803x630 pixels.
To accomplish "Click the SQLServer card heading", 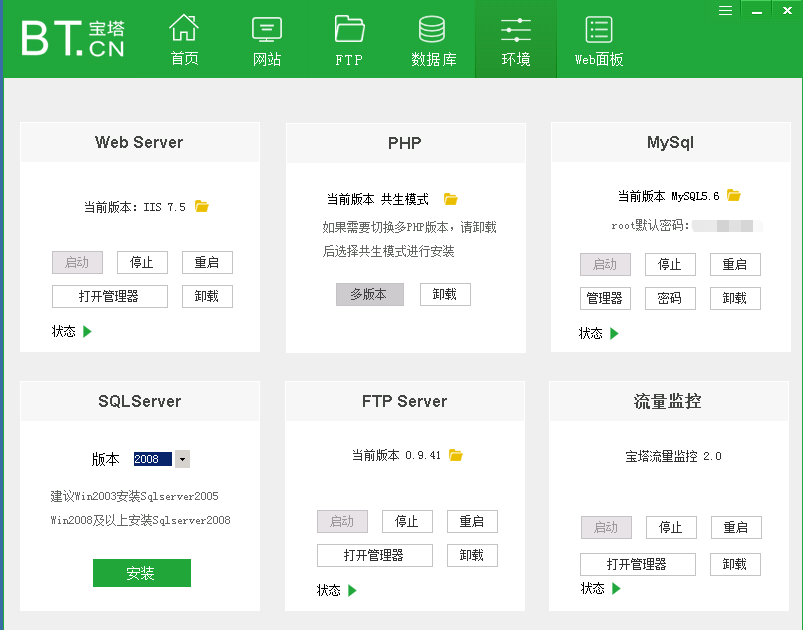I will click(140, 401).
